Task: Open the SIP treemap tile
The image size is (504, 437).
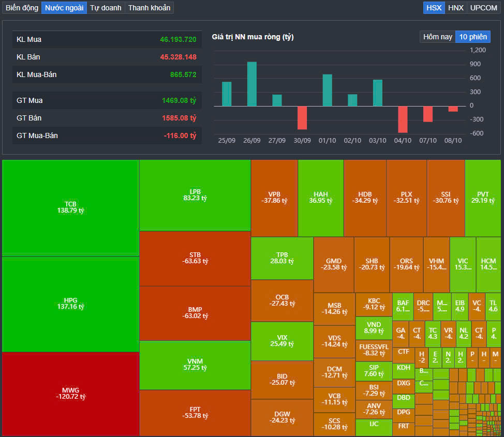Action: (374, 371)
